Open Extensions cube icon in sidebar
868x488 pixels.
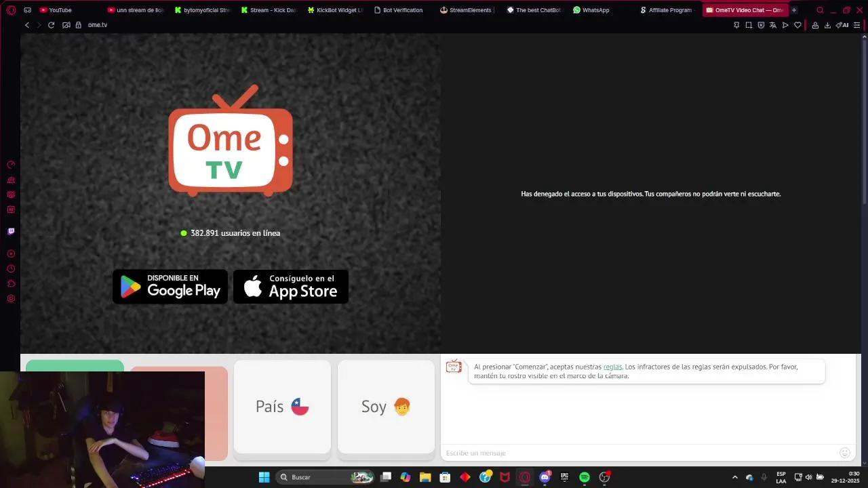click(x=11, y=283)
